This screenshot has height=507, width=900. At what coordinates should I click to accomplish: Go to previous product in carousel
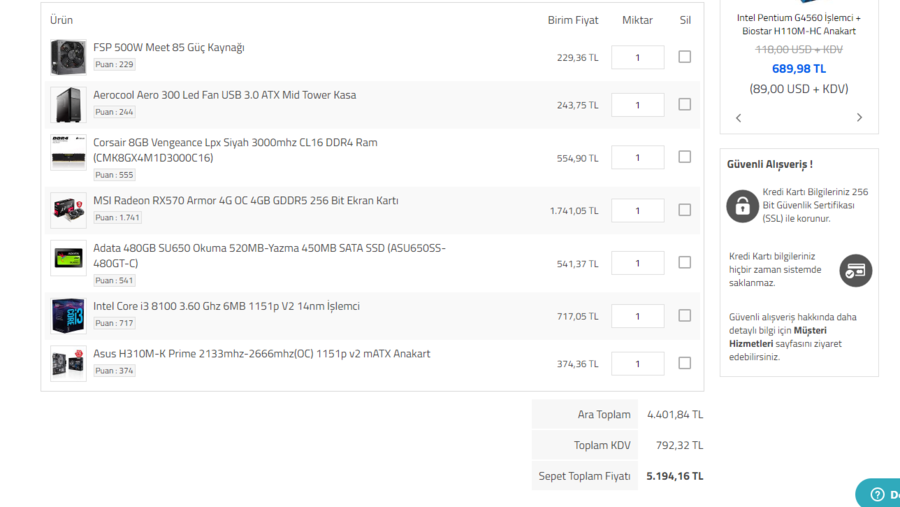pos(739,118)
